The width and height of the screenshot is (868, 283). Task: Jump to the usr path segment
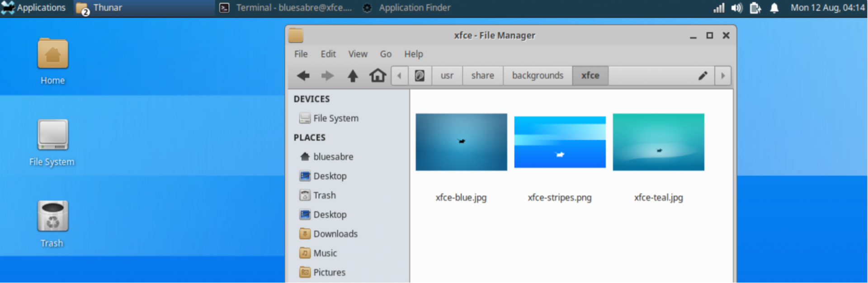447,75
